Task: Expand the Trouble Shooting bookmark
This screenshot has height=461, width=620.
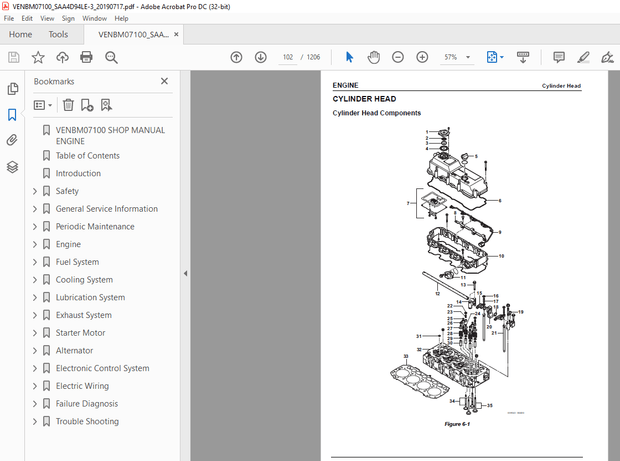Action: point(35,421)
